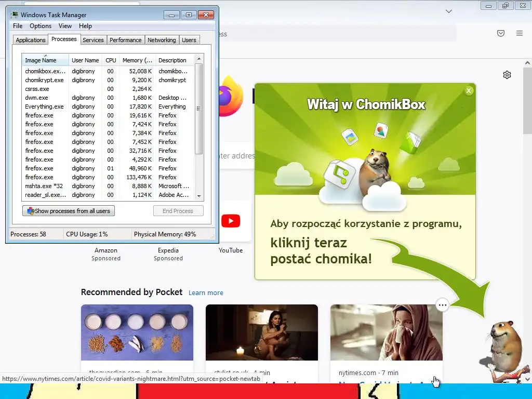This screenshot has width=532, height=399.
Task: Click the CPU Usage status bar entry
Action: pyautogui.click(x=87, y=234)
